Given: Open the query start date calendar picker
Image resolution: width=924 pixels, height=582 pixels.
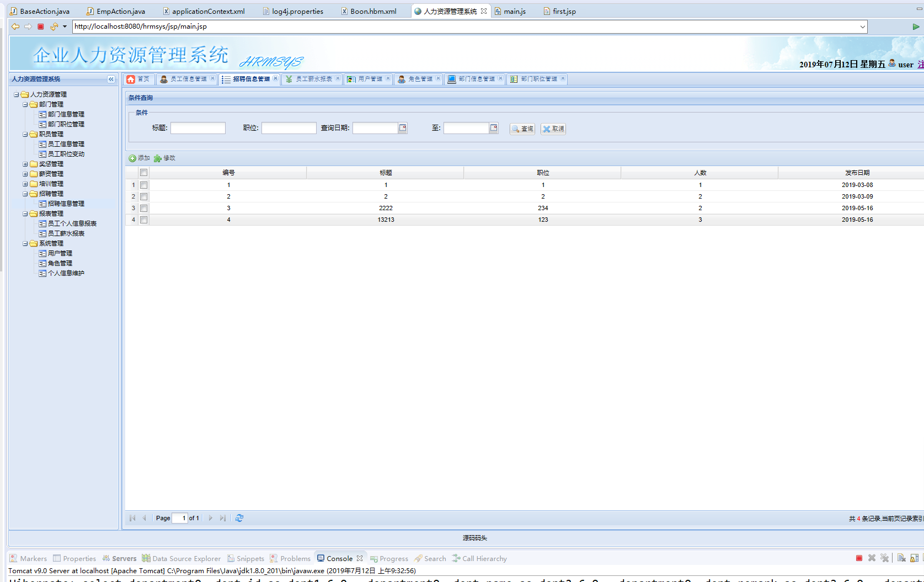Looking at the screenshot, I should point(403,128).
